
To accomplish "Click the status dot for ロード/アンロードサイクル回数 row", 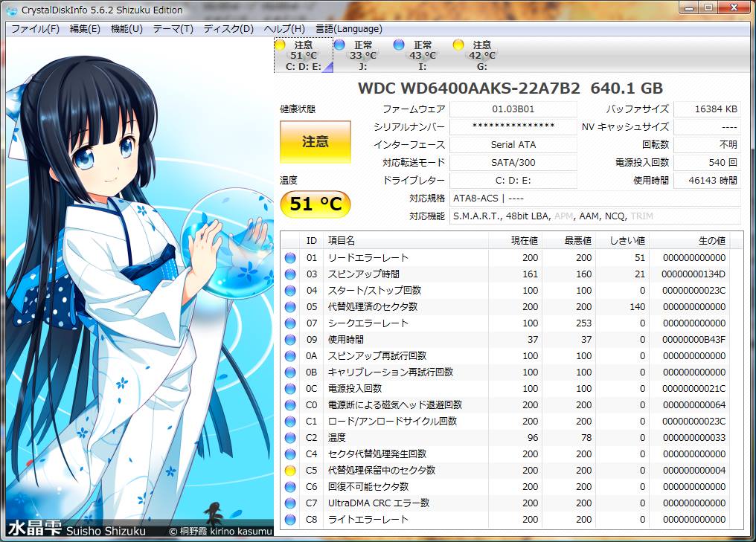I will tap(290, 422).
